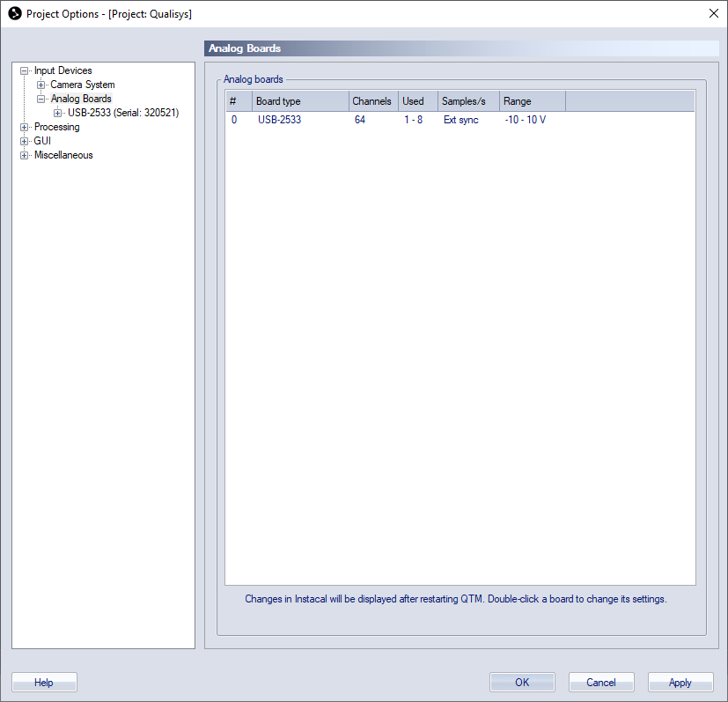Select USB-2533 (Serial: 320521) tree item
728x702 pixels.
click(123, 114)
